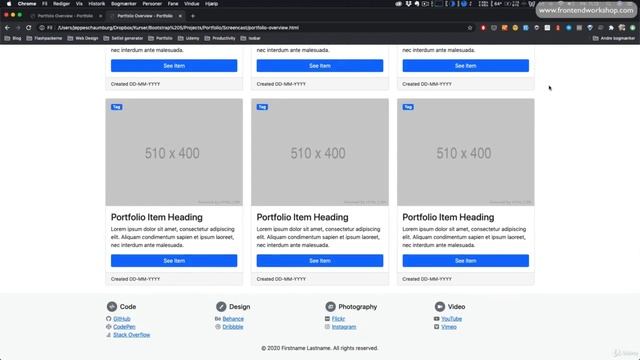Reload the page with the refresh icon
This screenshot has width=640, height=360.
pos(29,28)
